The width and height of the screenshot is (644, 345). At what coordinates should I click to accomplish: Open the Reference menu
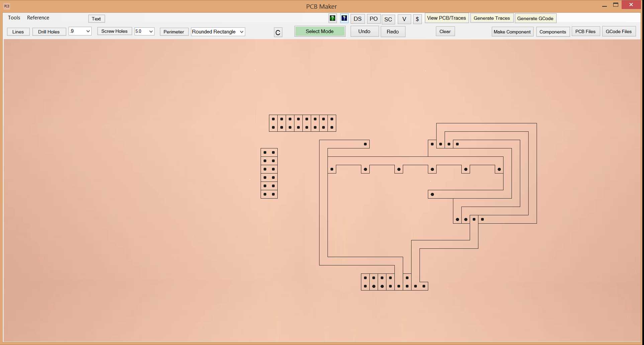(x=38, y=18)
